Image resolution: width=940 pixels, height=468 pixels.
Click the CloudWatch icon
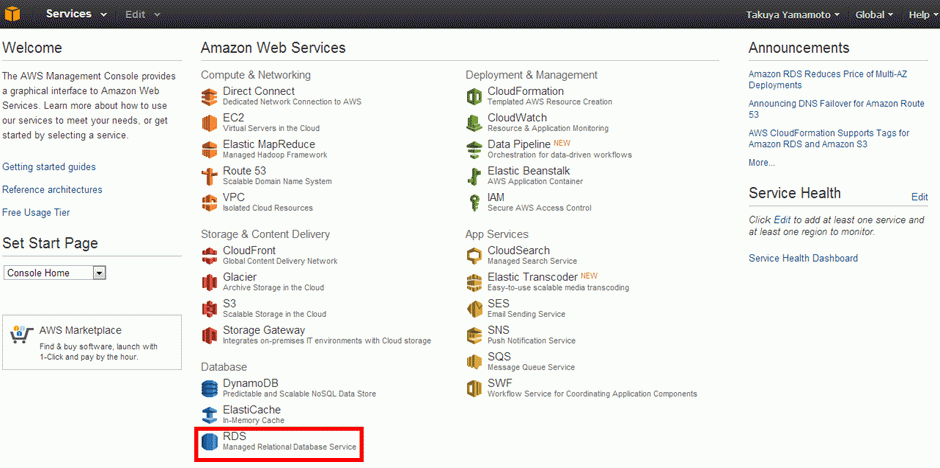coord(474,122)
